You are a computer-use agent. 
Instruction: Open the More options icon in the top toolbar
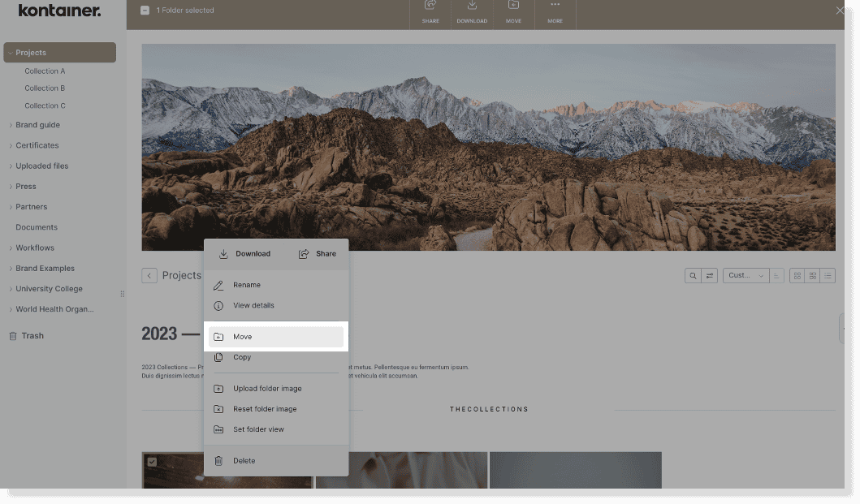point(555,10)
